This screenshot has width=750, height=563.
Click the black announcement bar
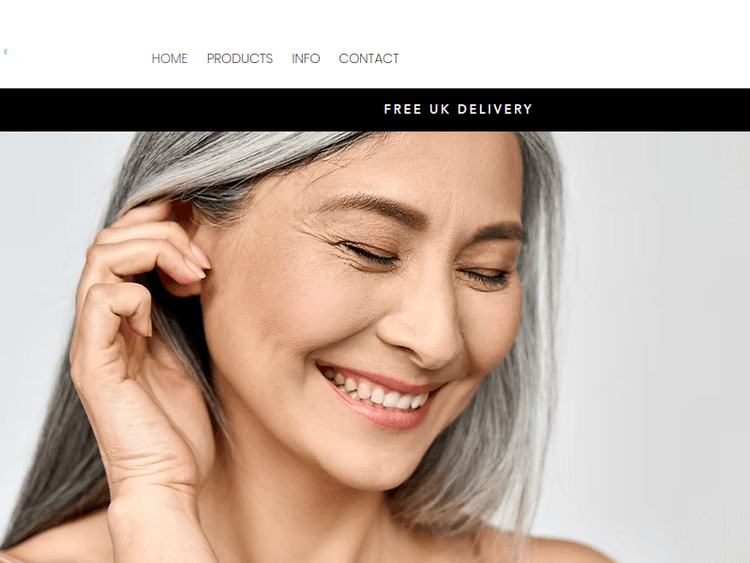pyautogui.click(x=375, y=110)
